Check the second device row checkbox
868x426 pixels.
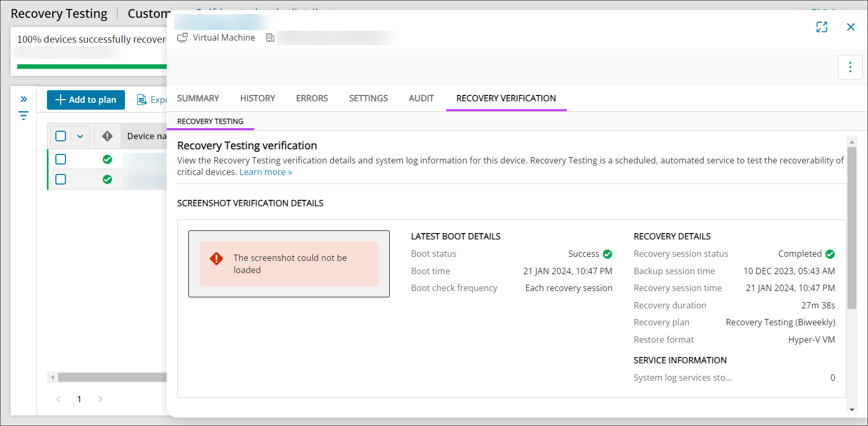(61, 179)
